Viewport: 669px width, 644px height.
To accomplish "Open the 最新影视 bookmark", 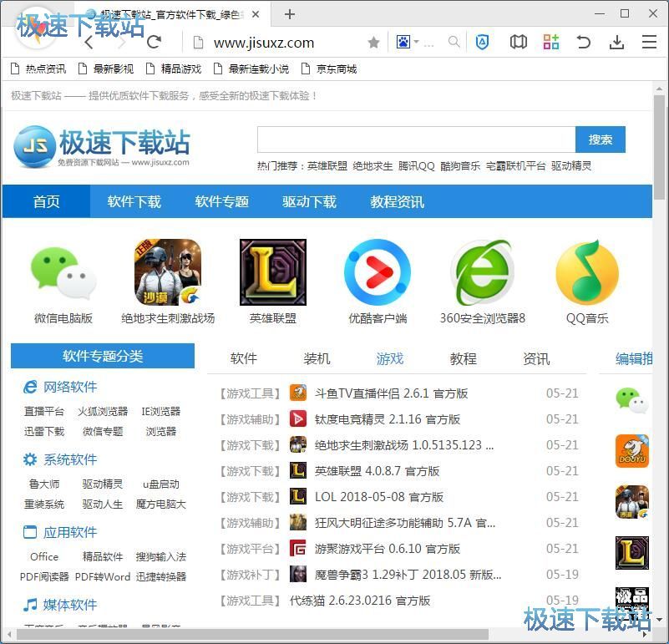I will tap(106, 68).
